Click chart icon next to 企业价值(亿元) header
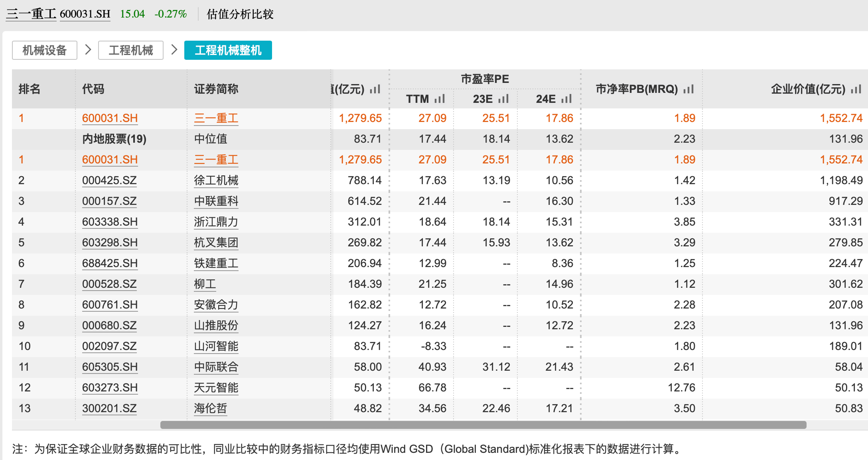Image resolution: width=868 pixels, height=460 pixels. coord(856,89)
